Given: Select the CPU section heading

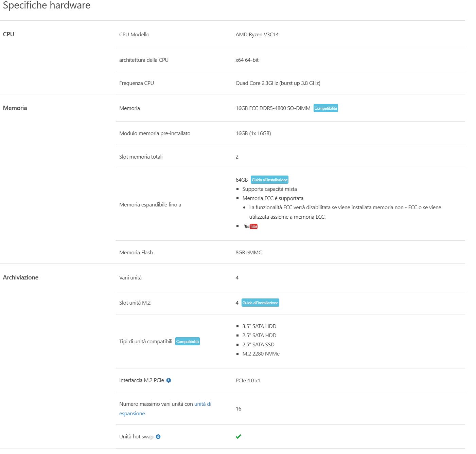Looking at the screenshot, I should [8, 34].
